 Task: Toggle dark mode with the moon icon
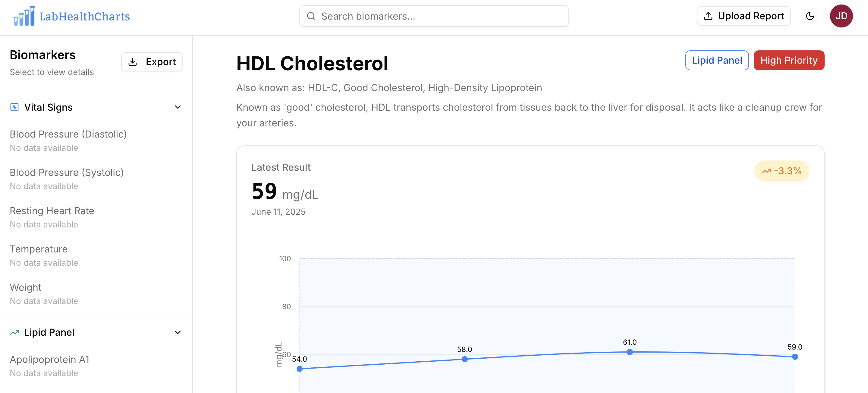(810, 16)
